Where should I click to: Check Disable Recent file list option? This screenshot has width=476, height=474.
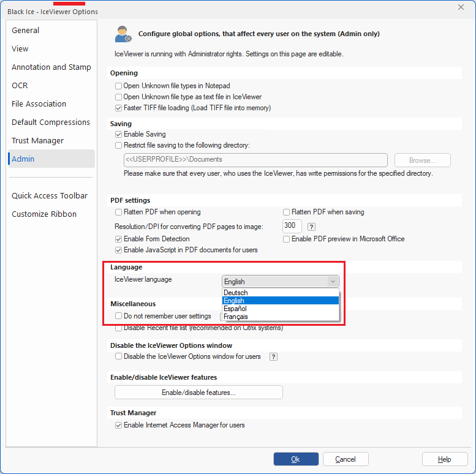(118, 328)
